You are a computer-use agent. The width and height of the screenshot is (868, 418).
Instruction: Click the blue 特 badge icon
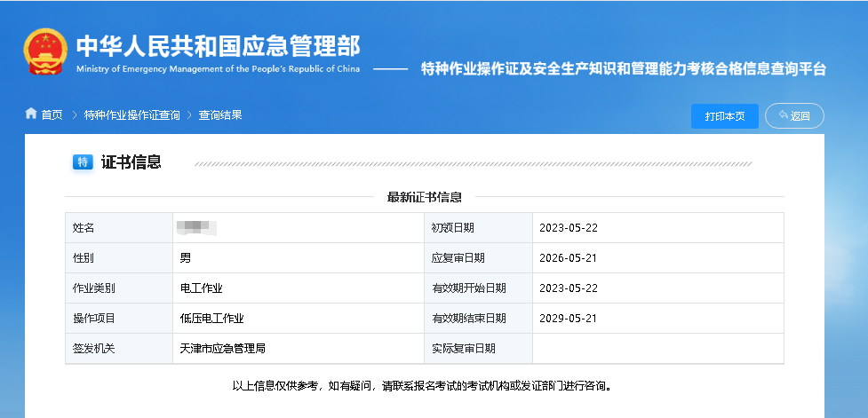point(83,162)
